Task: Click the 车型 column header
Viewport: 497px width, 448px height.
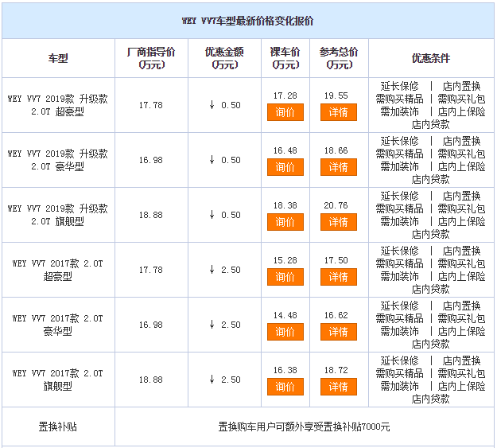Action: [x=58, y=58]
